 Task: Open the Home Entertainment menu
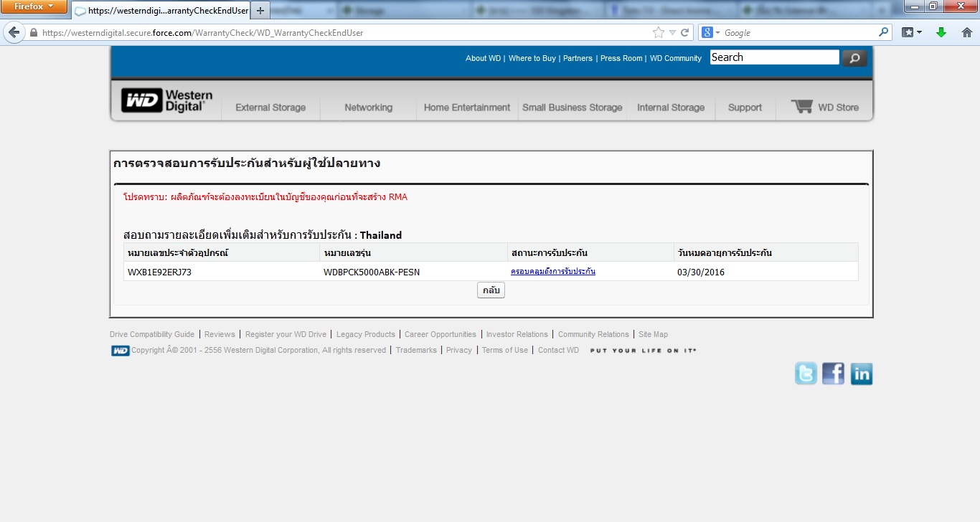click(x=467, y=108)
